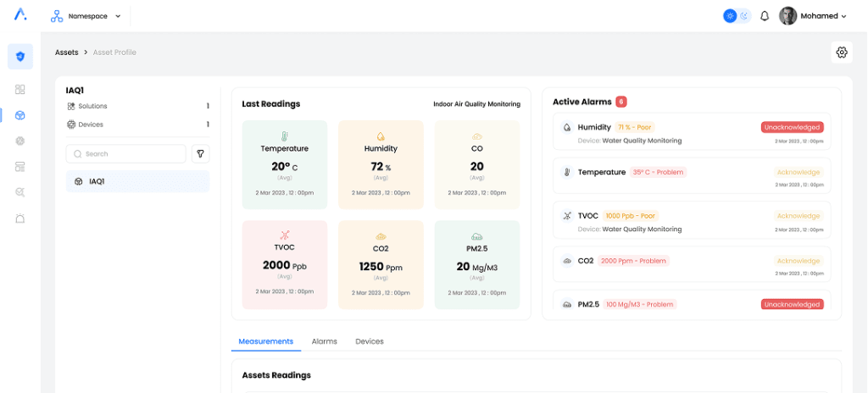Select the assets cube icon in sidebar
The width and height of the screenshot is (868, 393).
pyautogui.click(x=20, y=115)
